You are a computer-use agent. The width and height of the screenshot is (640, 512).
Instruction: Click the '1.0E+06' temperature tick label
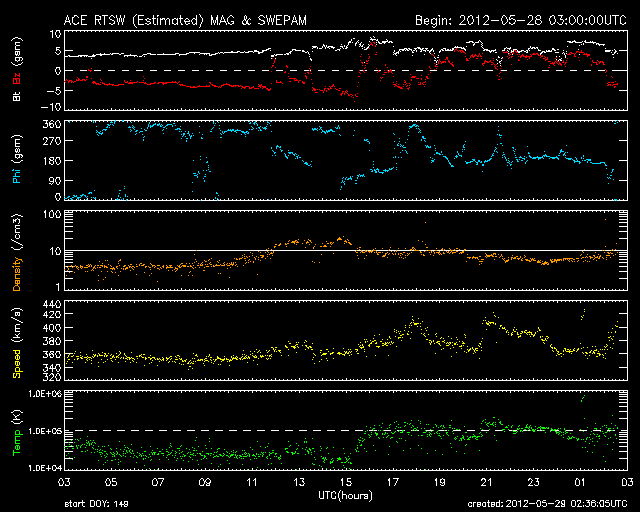tap(45, 394)
